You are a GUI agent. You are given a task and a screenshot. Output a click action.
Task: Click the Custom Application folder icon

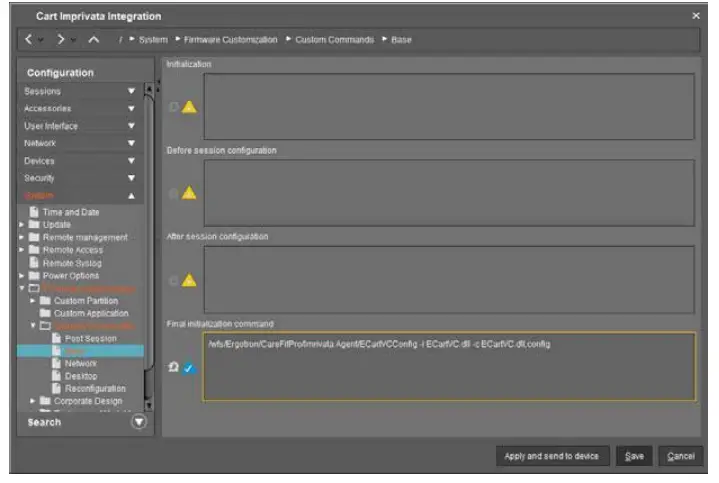(45, 313)
